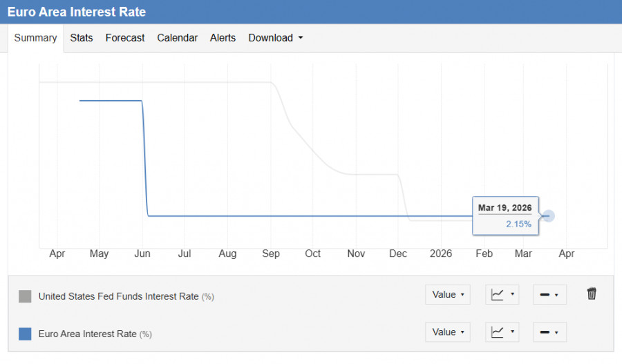Click the United States Fed Funds Interest Rate label

click(x=119, y=296)
